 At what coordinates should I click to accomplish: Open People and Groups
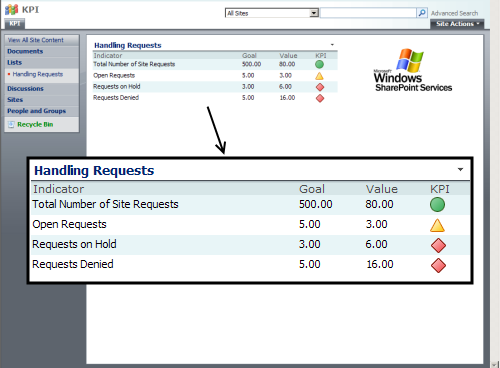click(x=36, y=111)
